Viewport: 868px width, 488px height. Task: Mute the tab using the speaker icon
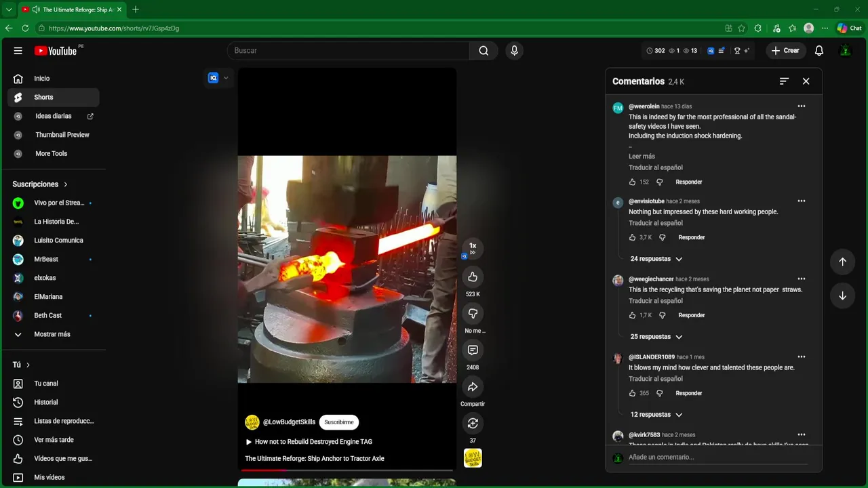pyautogui.click(x=35, y=9)
